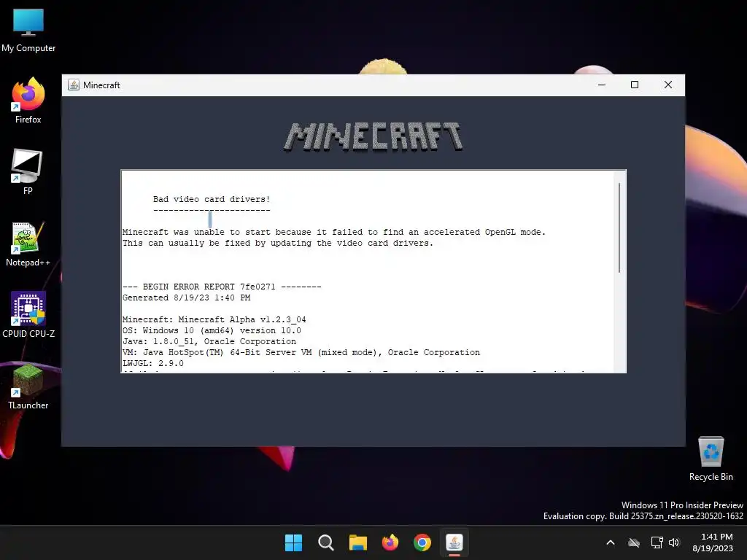Click 'Generated 8/19/23 1:40 PM' line
Image resolution: width=747 pixels, height=560 pixels.
click(186, 297)
